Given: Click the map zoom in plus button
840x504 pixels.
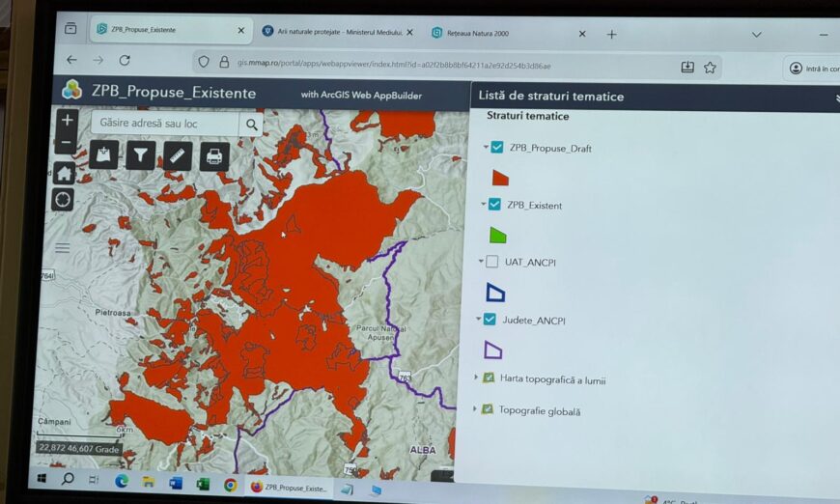Looking at the screenshot, I should tap(67, 121).
